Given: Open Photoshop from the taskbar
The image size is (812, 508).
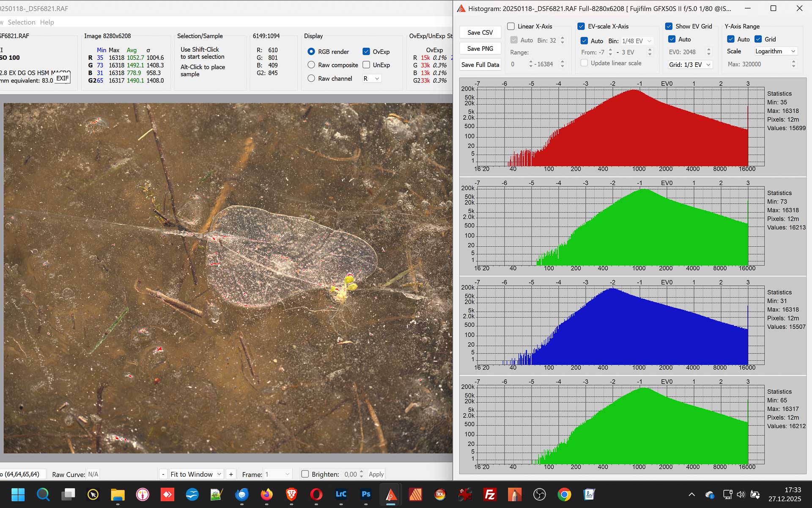Looking at the screenshot, I should [x=366, y=494].
